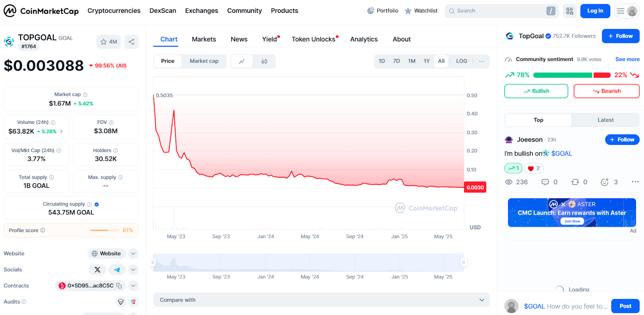Select candlestick chart style
644x315 pixels.
[264, 61]
